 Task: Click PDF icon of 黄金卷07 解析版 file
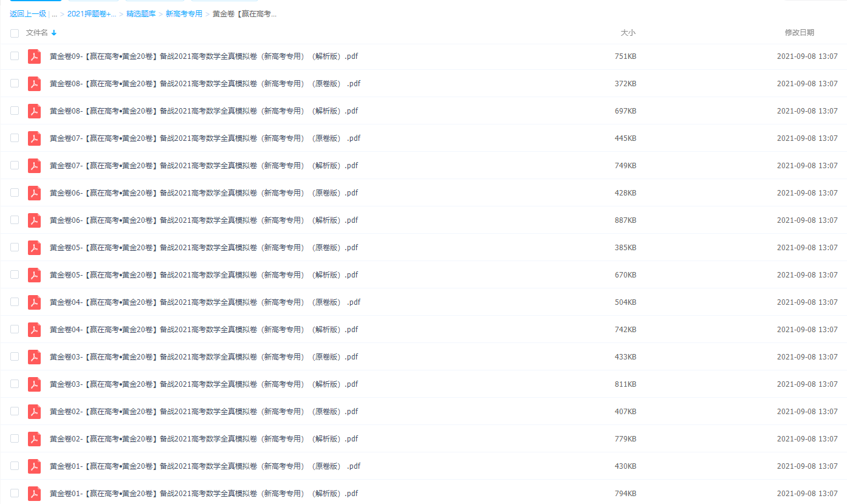pos(34,166)
